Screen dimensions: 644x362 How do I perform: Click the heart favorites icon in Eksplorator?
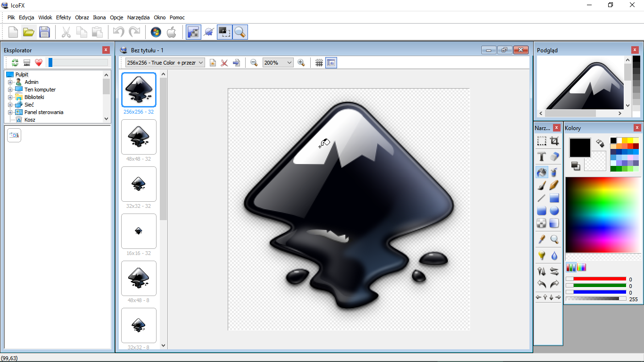click(x=39, y=63)
